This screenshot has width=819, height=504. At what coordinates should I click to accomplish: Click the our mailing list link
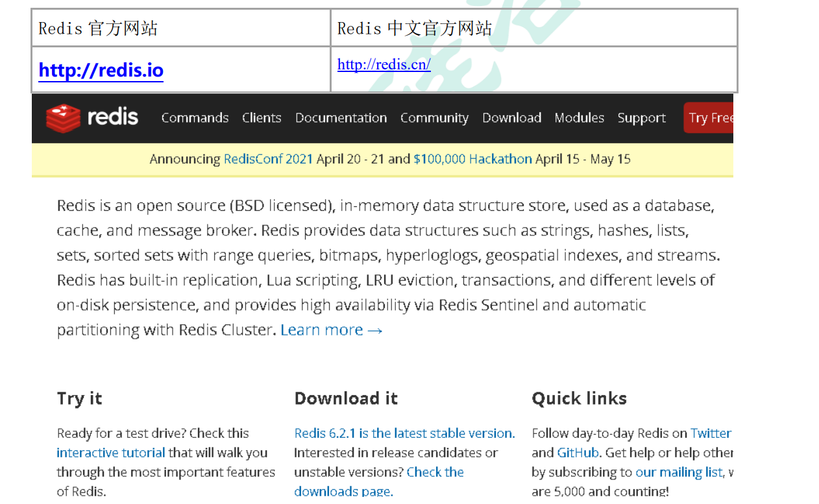pyautogui.click(x=679, y=472)
